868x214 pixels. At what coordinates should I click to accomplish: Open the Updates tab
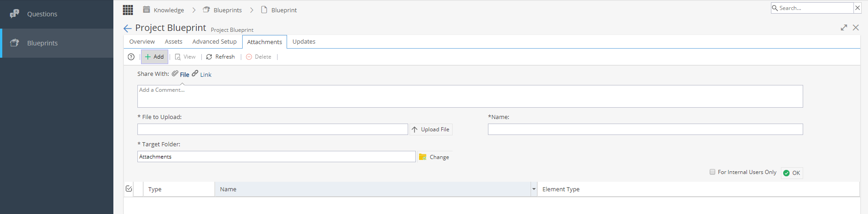point(304,41)
